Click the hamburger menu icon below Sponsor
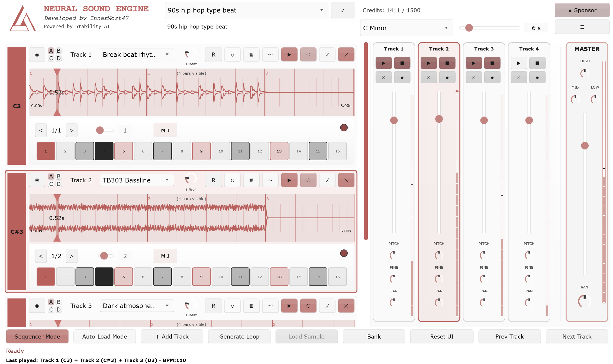Screen dimensions: 613x364 pos(582,27)
